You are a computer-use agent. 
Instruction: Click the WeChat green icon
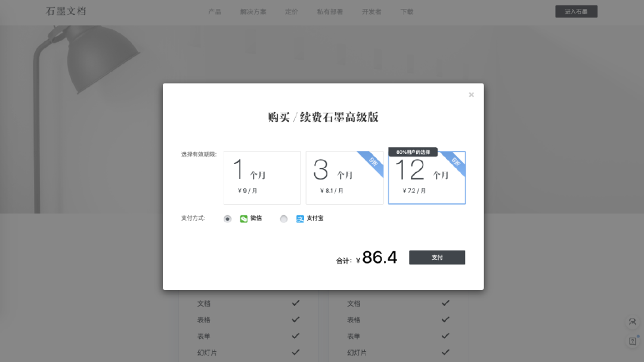tap(243, 219)
